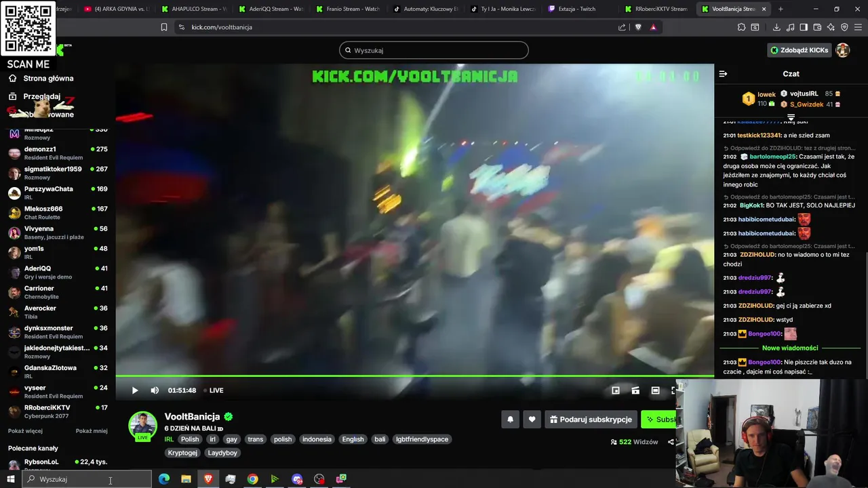Viewport: 868px width, 488px height.
Task: Open the IRL category link
Action: pos(169,439)
